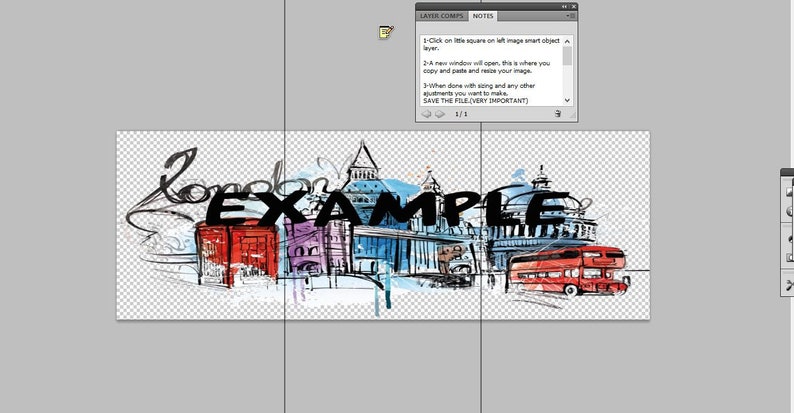Click the red phone booths in the artwork
This screenshot has height=413, width=794.
(x=237, y=253)
